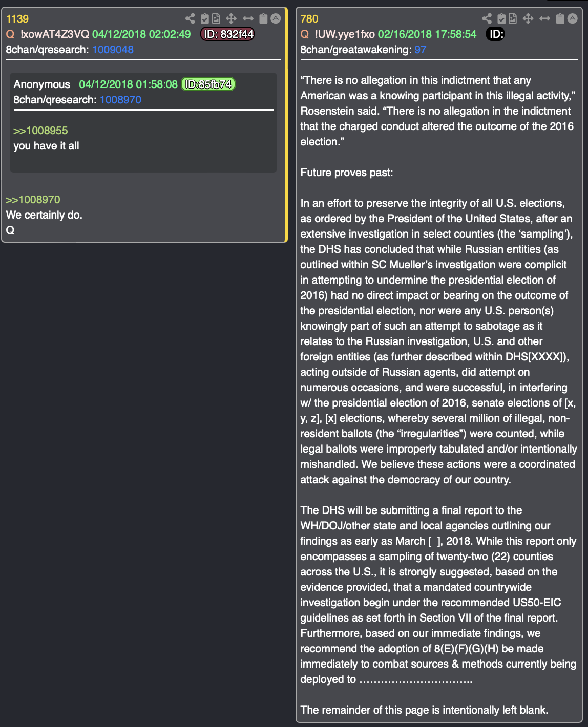Click the plain clipboard icon on post 1139
588x727 pixels.
coord(263,19)
